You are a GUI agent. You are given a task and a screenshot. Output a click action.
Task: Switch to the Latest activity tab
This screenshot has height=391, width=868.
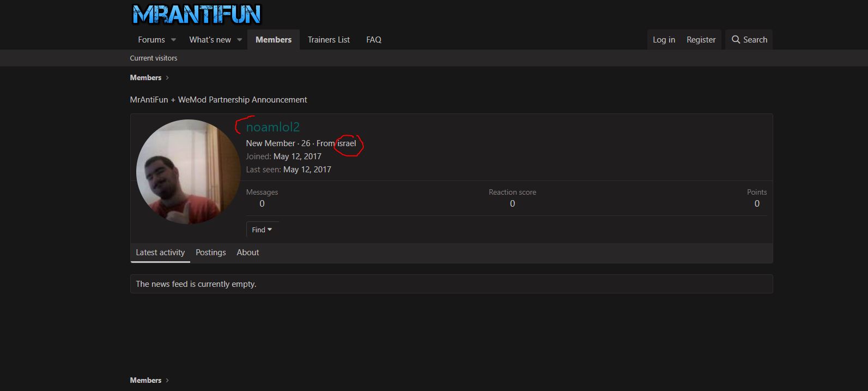160,252
